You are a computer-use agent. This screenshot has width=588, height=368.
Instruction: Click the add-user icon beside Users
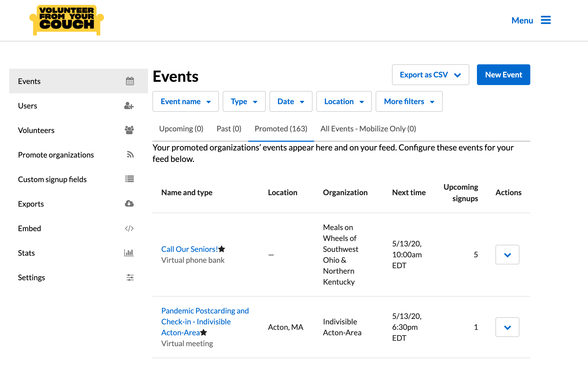(129, 106)
